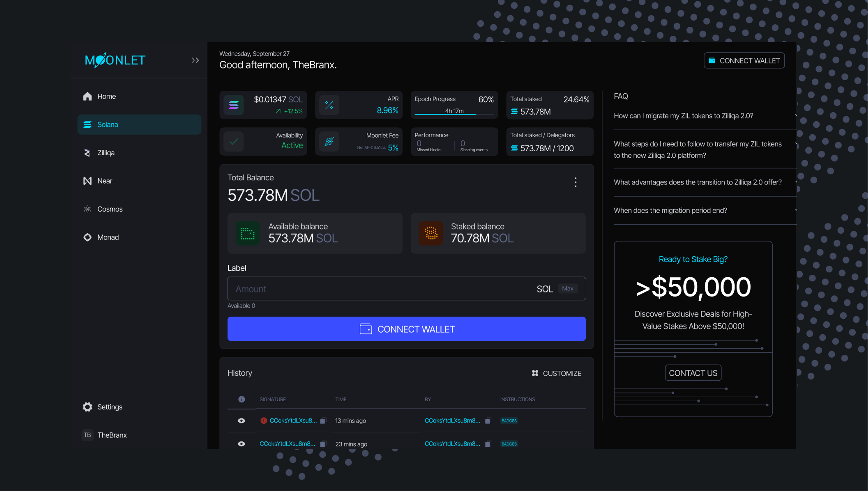The width and height of the screenshot is (868, 491).
Task: Click the '4h 17m' epoch time remaining
Action: 454,111
